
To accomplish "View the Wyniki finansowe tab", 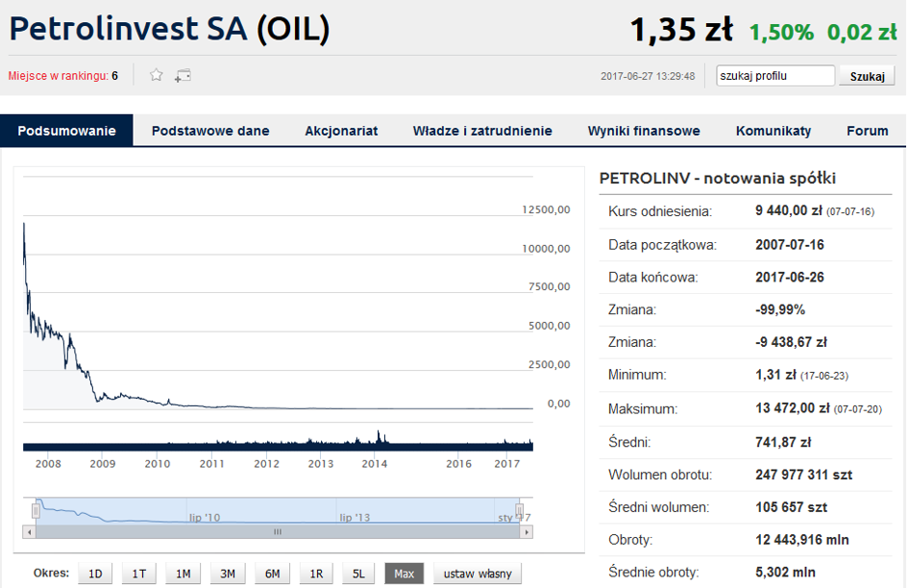I will (644, 131).
